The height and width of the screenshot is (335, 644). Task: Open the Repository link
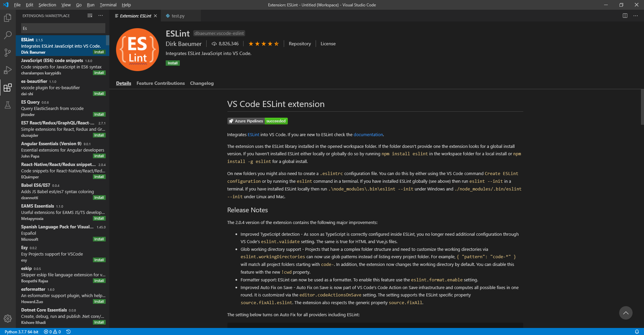coord(300,44)
